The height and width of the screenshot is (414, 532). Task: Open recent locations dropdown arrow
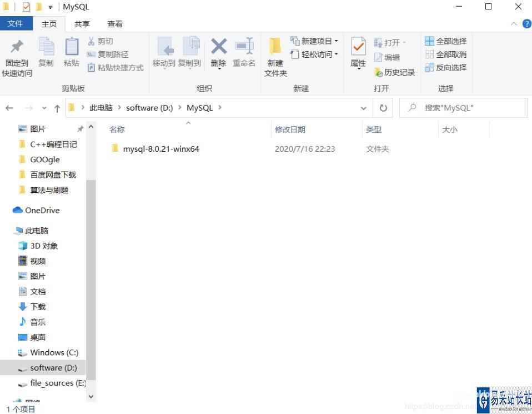(x=44, y=108)
